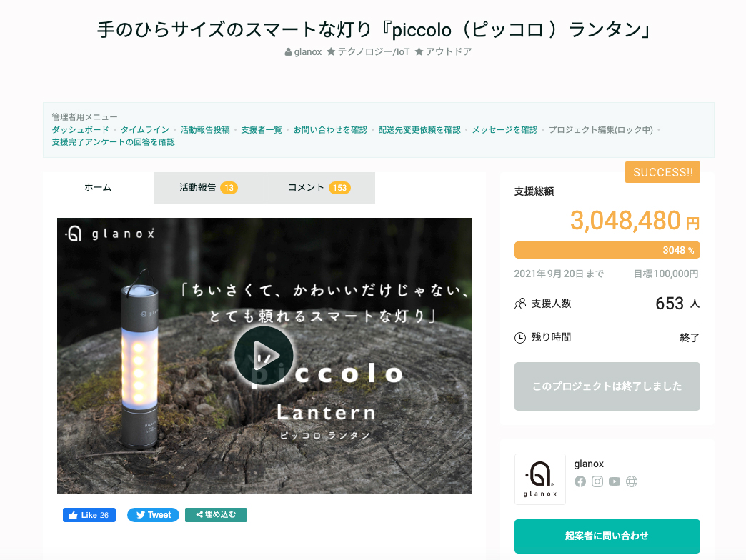Screen dimensions: 746x560
Task: Click the glanox logo thumbnail
Action: [x=540, y=479]
